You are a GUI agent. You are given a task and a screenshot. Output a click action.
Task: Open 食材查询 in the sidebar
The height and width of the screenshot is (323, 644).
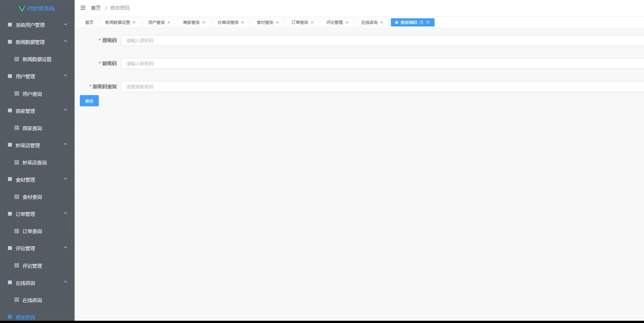coord(32,197)
